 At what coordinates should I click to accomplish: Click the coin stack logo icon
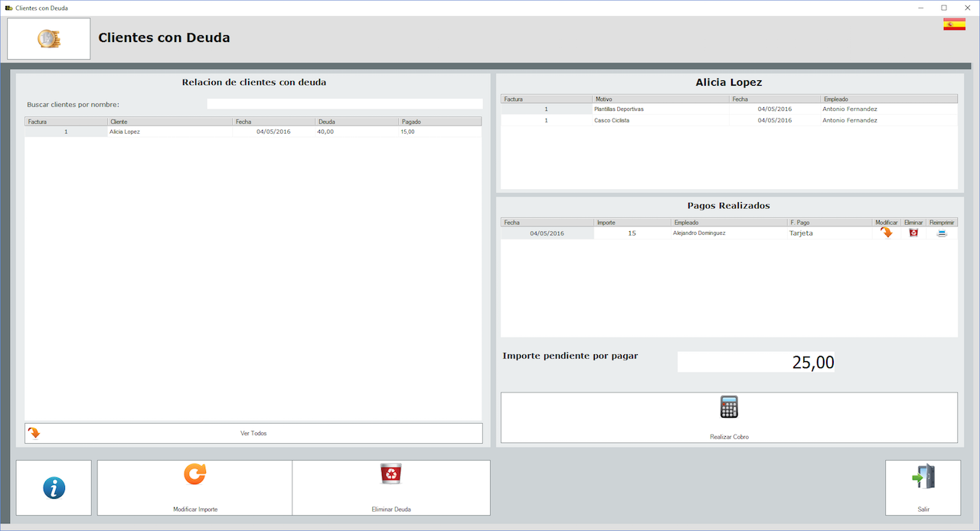click(x=49, y=39)
